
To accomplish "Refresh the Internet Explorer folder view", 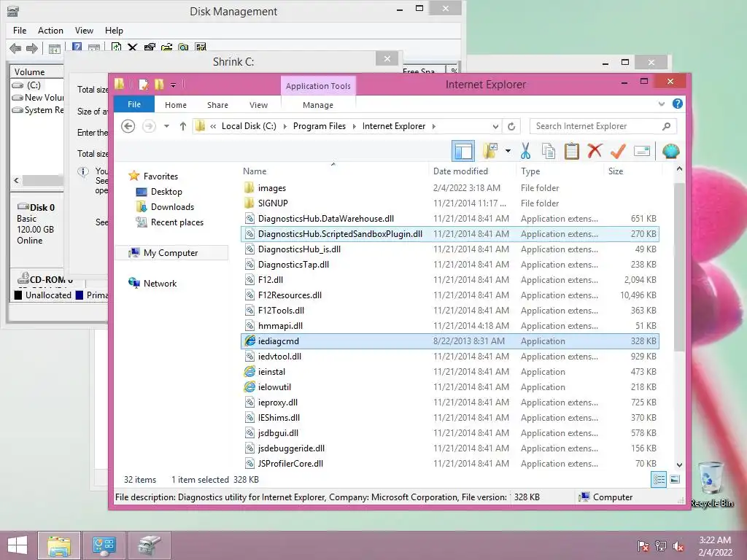I will pyautogui.click(x=511, y=126).
